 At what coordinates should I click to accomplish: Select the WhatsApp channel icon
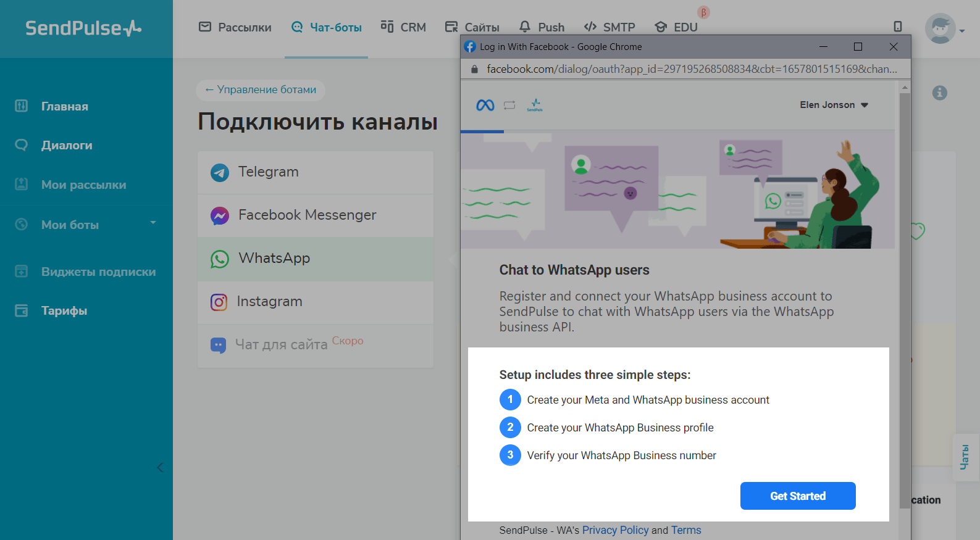tap(220, 259)
